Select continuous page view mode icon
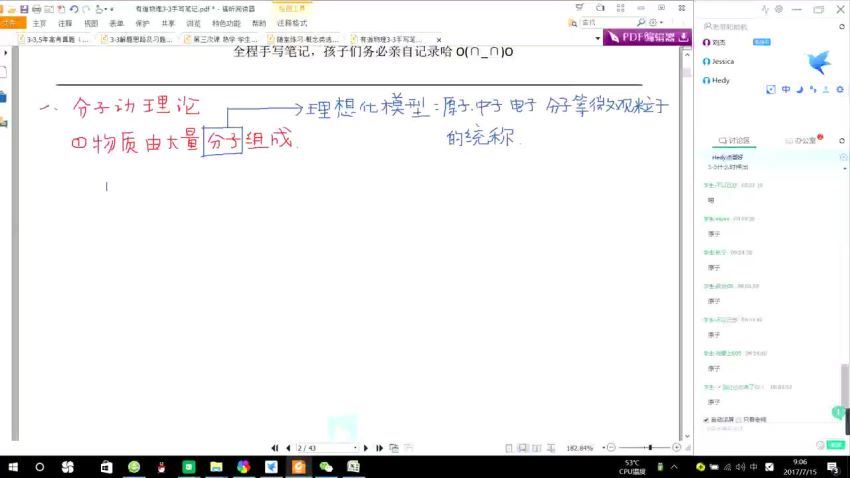The height and width of the screenshot is (478, 850). pyautogui.click(x=523, y=448)
